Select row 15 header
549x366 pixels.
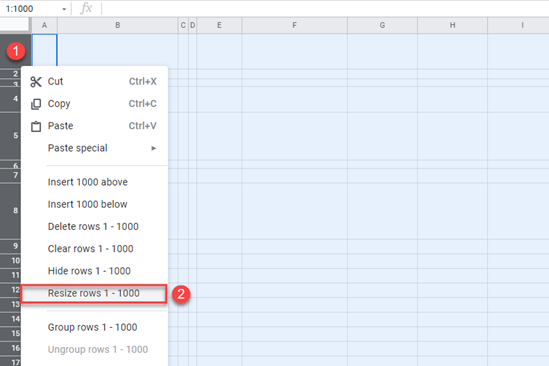11,334
